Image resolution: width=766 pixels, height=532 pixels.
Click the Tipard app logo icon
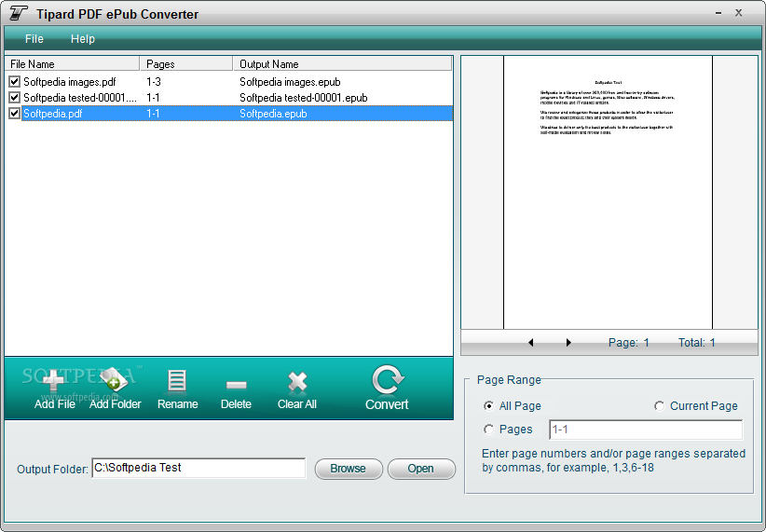coord(19,14)
